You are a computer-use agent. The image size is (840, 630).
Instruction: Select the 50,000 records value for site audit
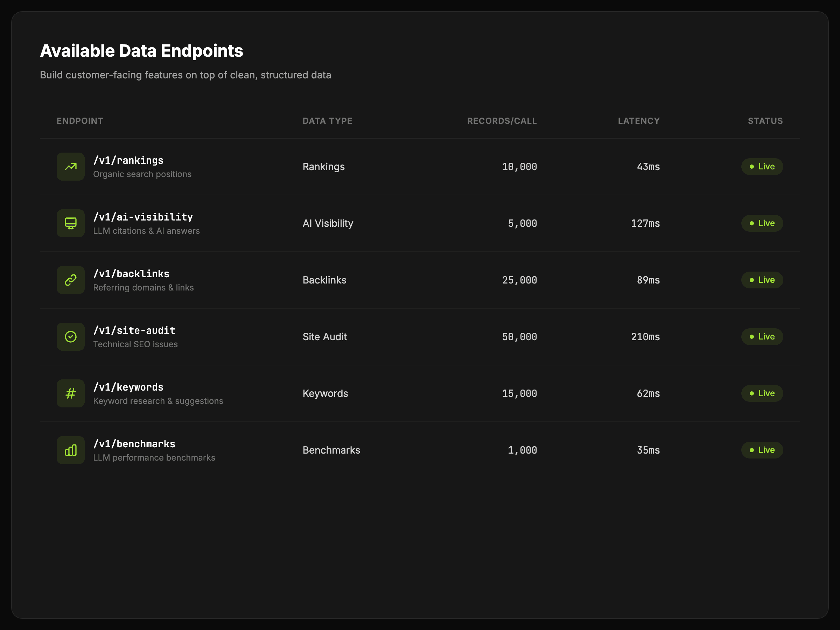click(x=519, y=337)
